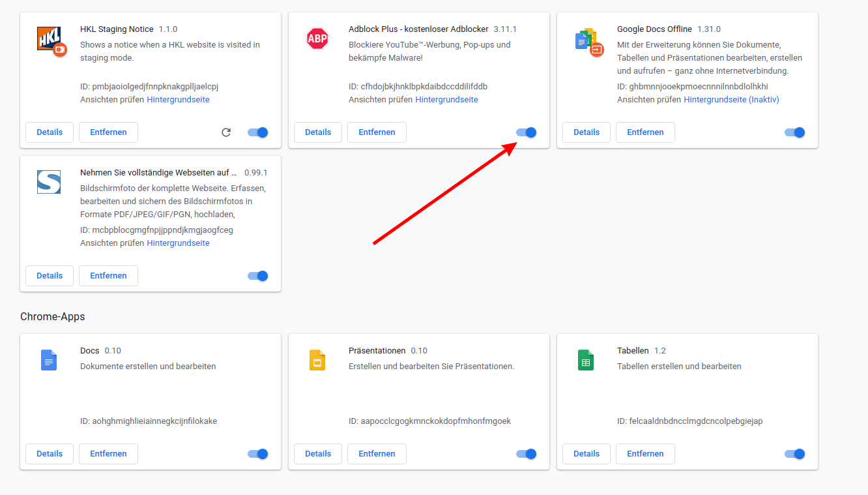The height and width of the screenshot is (495, 868).
Task: Disable the screenshot extension toggle
Action: (258, 276)
